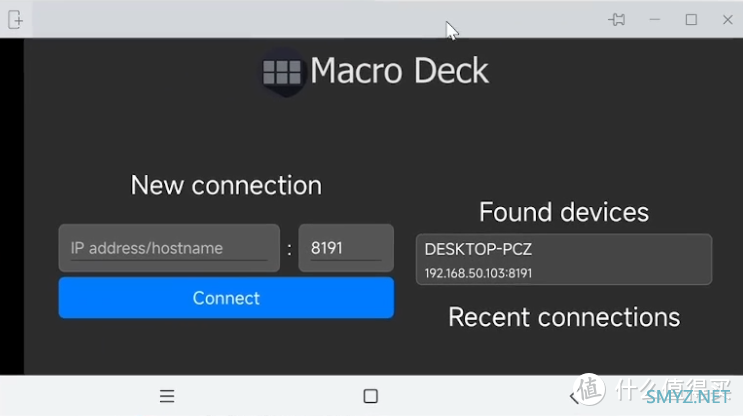Click the Found devices heading

pyautogui.click(x=564, y=212)
